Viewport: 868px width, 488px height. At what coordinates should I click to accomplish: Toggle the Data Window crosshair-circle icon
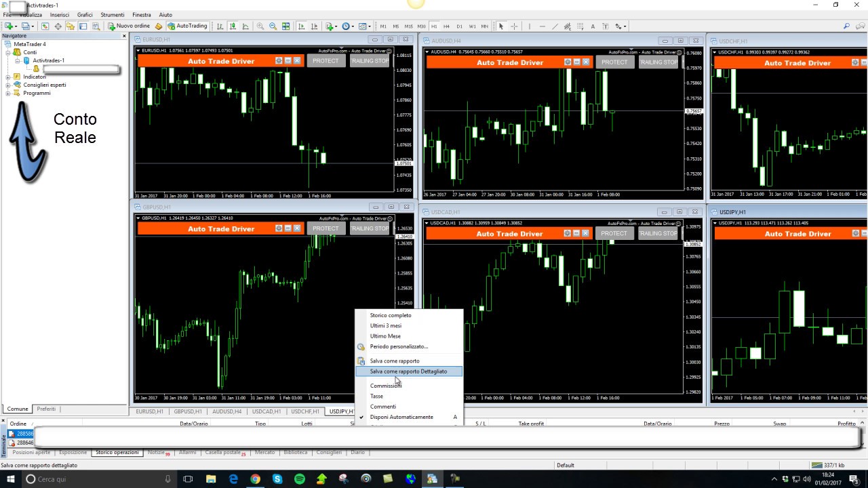(58, 26)
